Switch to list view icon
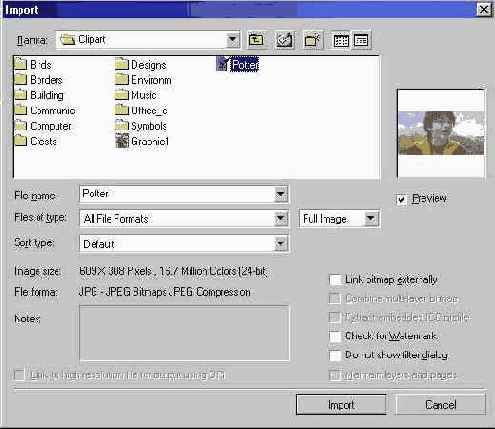 341,41
